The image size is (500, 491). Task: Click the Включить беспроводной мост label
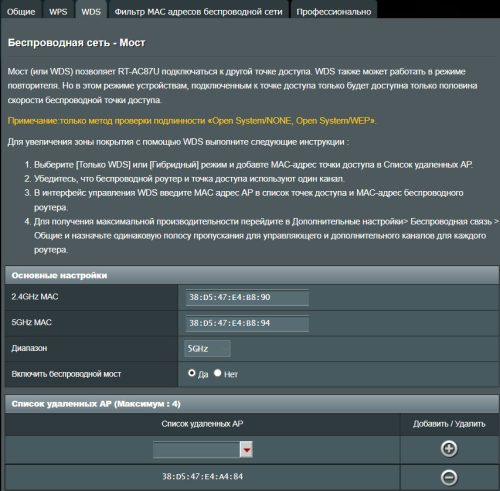(66, 374)
